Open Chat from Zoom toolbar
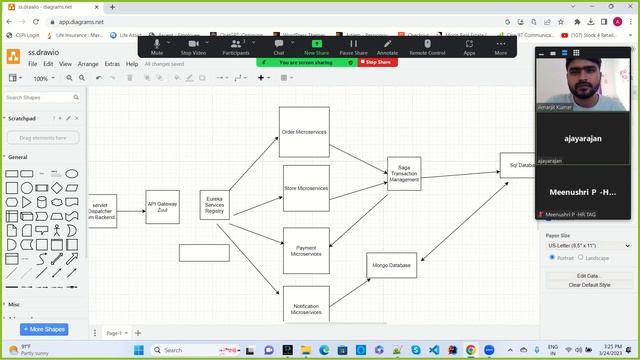 pos(279,47)
